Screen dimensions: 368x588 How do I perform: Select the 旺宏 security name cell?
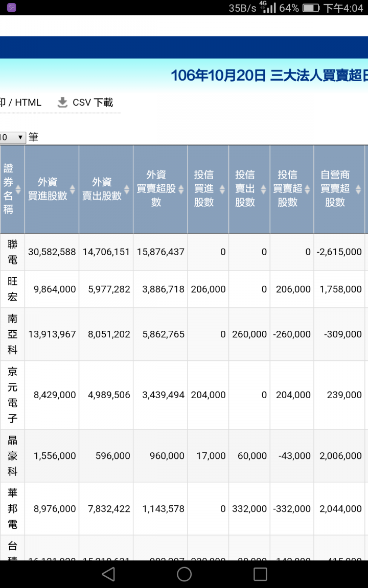point(12,289)
